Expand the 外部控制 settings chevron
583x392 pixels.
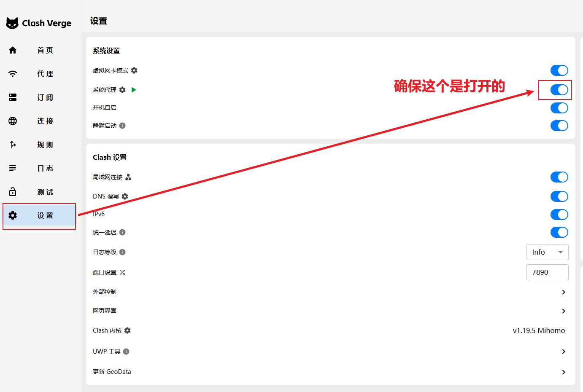click(x=564, y=292)
